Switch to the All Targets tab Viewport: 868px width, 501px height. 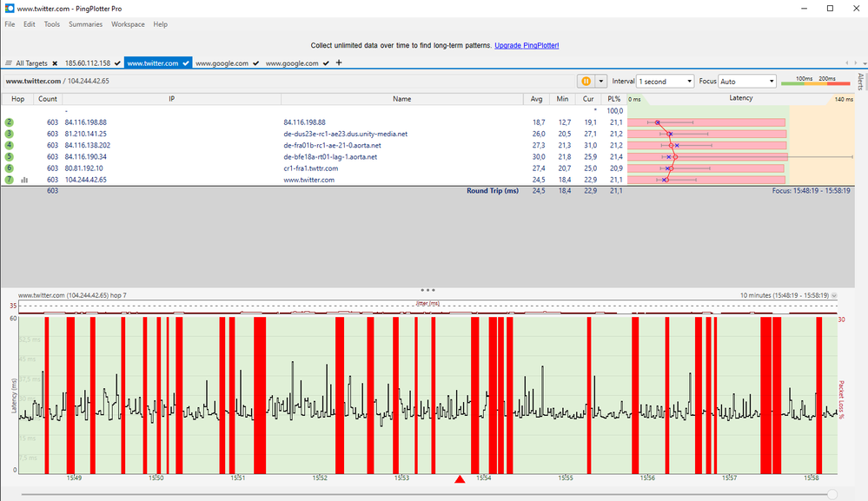[31, 63]
